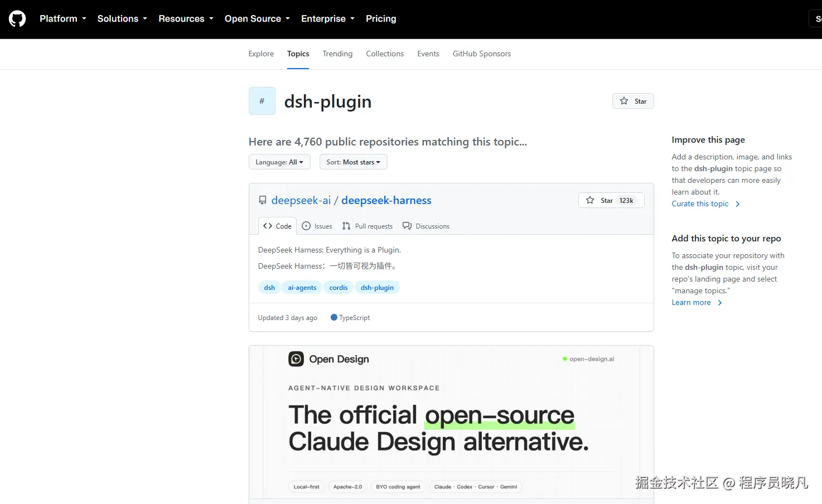822x504 pixels.
Task: Click the Updated 3 days ago text
Action: click(288, 318)
